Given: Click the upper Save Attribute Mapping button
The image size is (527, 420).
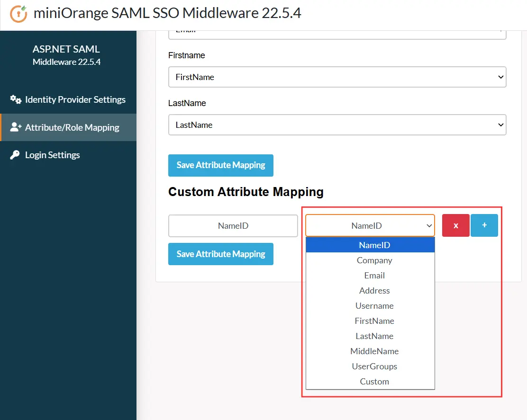Looking at the screenshot, I should (x=220, y=165).
